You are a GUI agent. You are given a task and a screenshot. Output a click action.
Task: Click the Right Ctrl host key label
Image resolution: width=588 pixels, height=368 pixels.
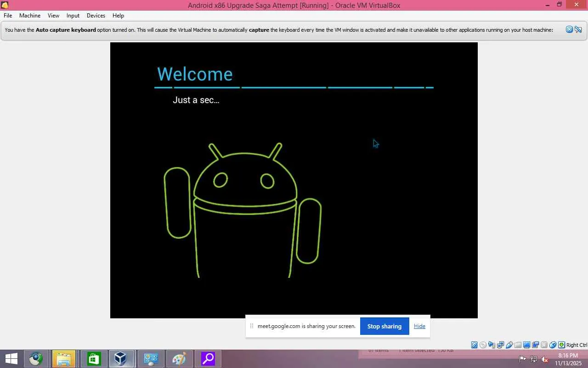577,345
